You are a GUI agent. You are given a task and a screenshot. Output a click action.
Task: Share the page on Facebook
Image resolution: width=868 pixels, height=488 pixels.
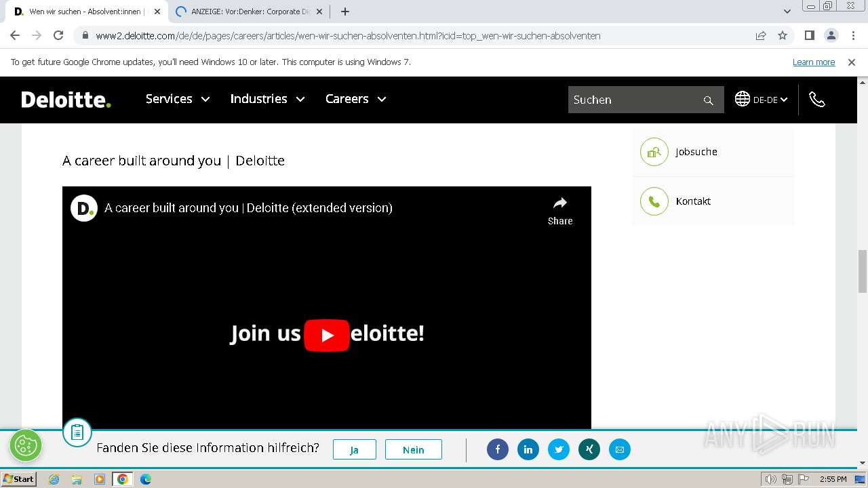click(498, 449)
